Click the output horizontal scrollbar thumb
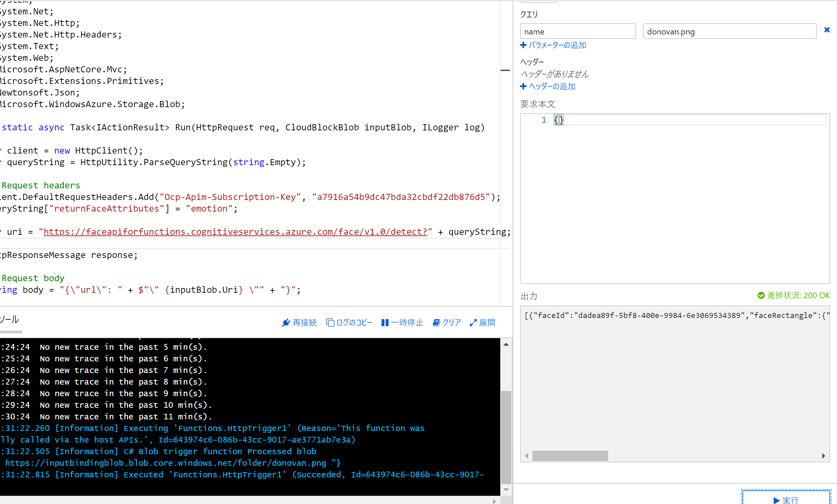The width and height of the screenshot is (837, 504). 570,456
